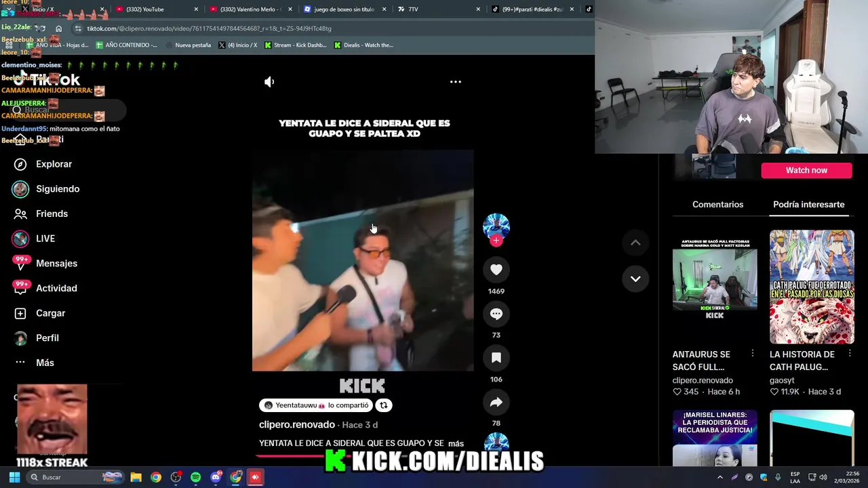
Task: Open (4) Inicio / X bookmark
Action: [x=238, y=45]
